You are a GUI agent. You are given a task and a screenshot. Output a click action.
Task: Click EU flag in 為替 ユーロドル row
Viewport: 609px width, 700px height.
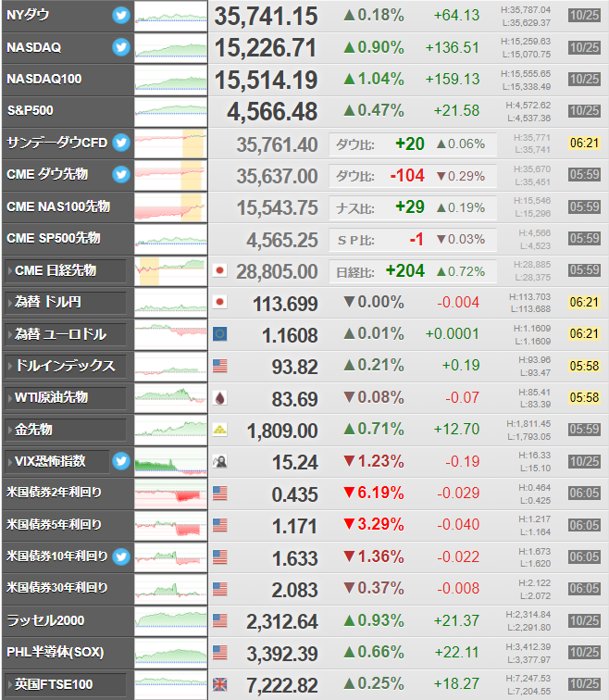click(219, 334)
